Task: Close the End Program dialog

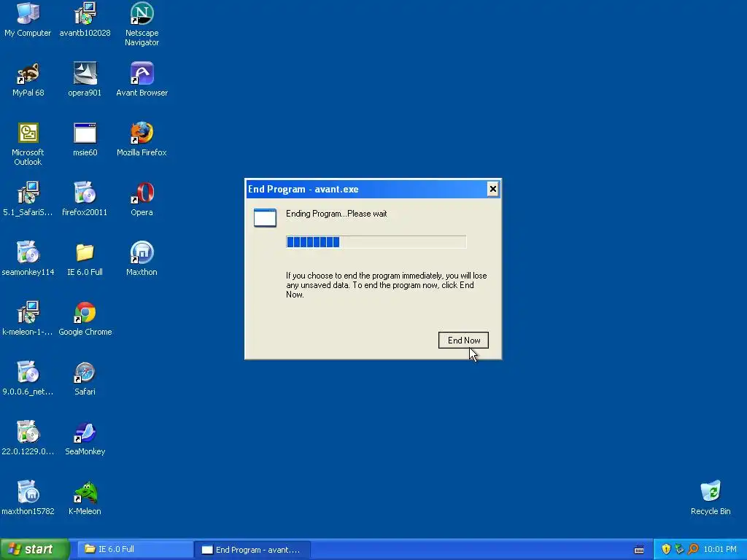Action: [492, 189]
